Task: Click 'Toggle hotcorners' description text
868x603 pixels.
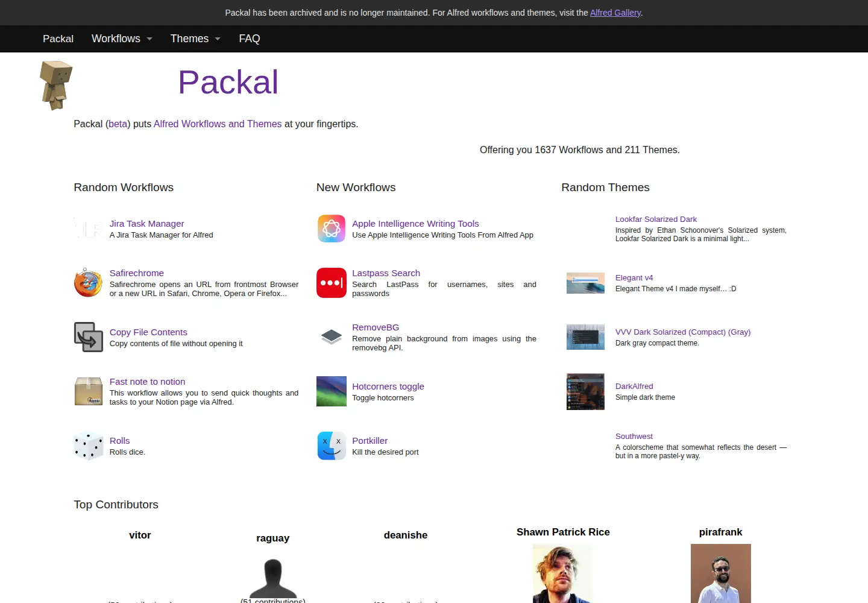Action: pos(383,398)
